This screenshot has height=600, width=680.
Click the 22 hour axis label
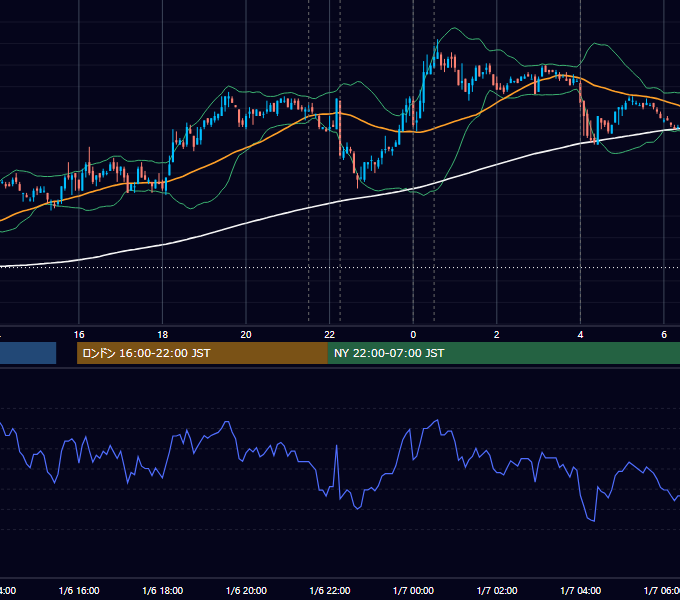click(330, 334)
